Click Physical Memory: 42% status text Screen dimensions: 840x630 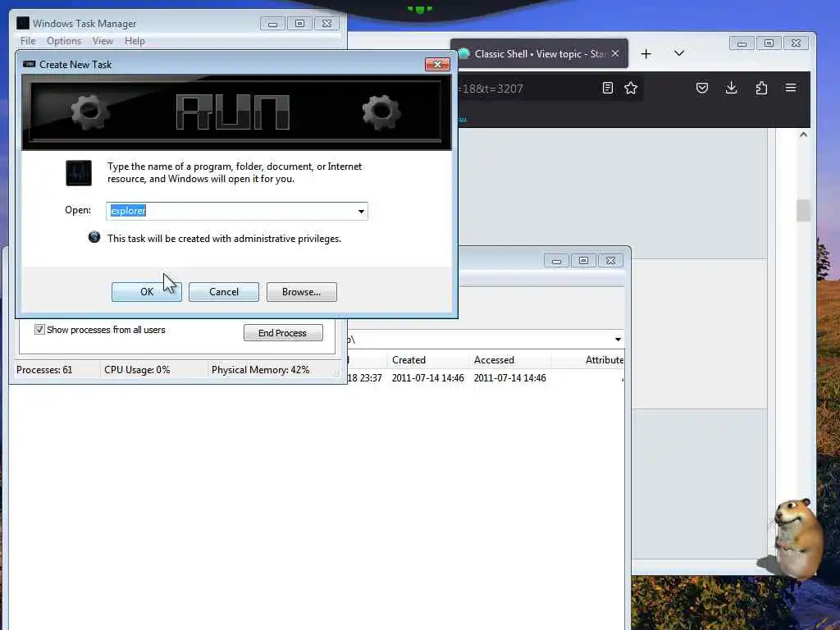(x=260, y=370)
